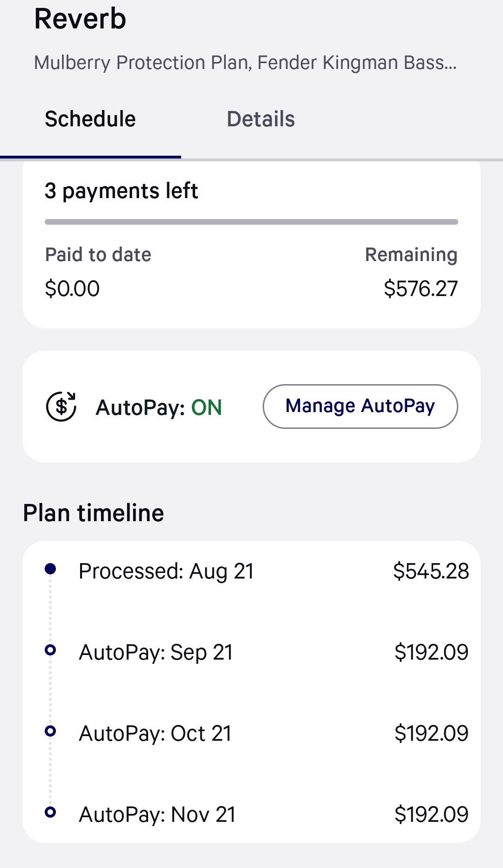Image resolution: width=503 pixels, height=868 pixels.
Task: Click the Sep 21 AutoPay timeline dot
Action: pos(50,650)
